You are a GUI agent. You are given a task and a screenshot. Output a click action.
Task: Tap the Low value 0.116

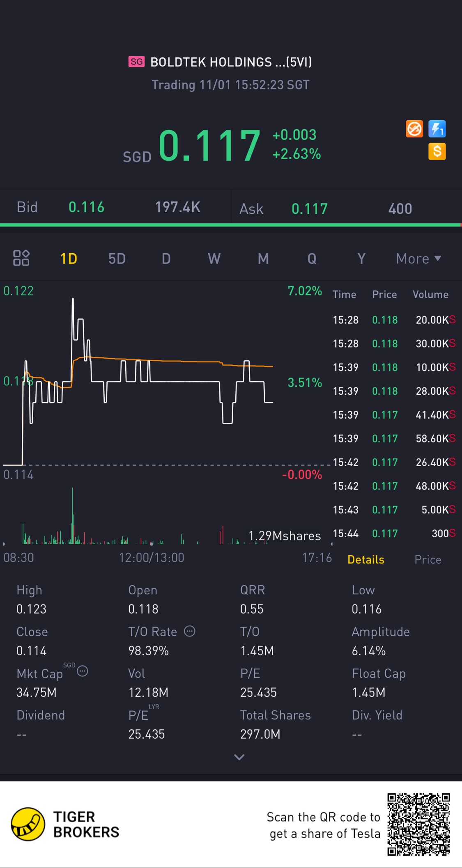tap(367, 609)
